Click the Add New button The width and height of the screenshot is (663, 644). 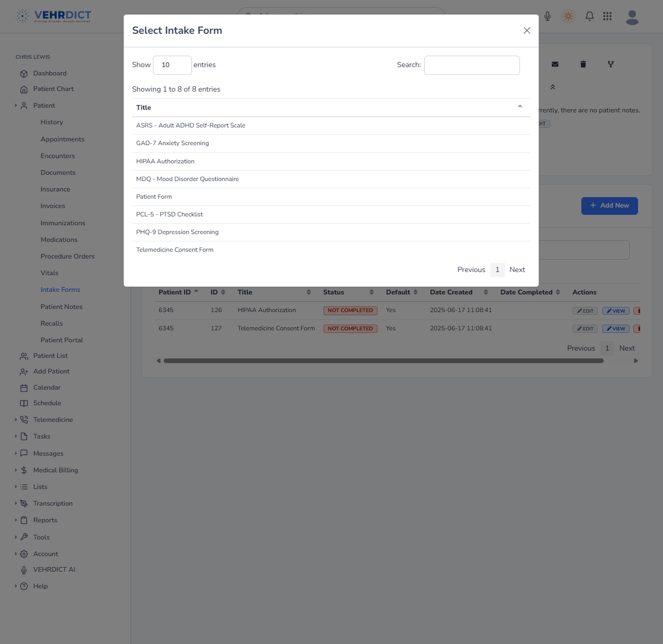(x=609, y=205)
